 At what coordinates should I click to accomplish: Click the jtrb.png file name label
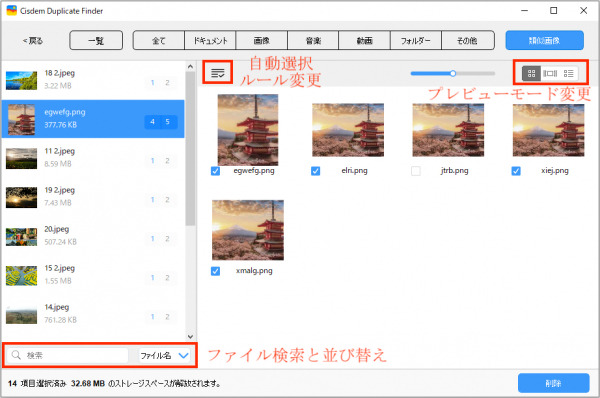pyautogui.click(x=454, y=170)
